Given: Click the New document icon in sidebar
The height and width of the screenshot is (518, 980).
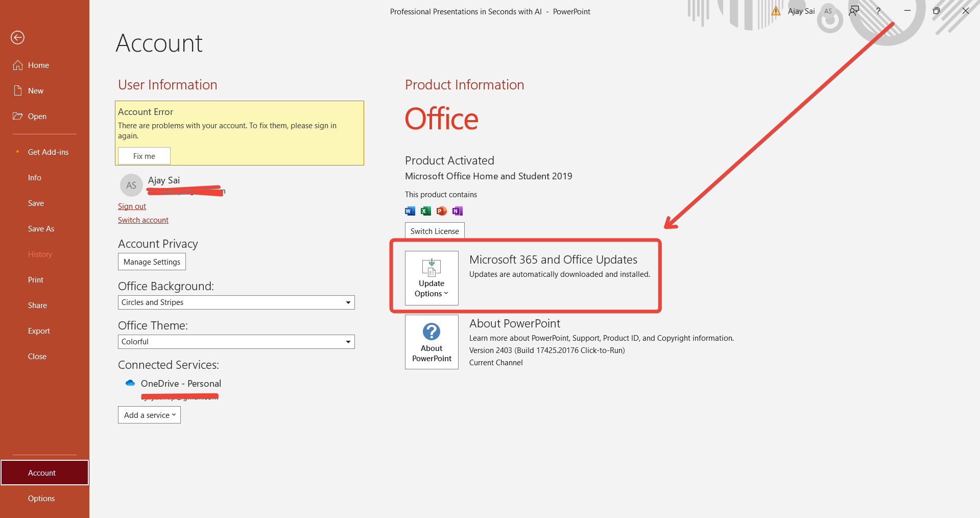Looking at the screenshot, I should pos(18,90).
